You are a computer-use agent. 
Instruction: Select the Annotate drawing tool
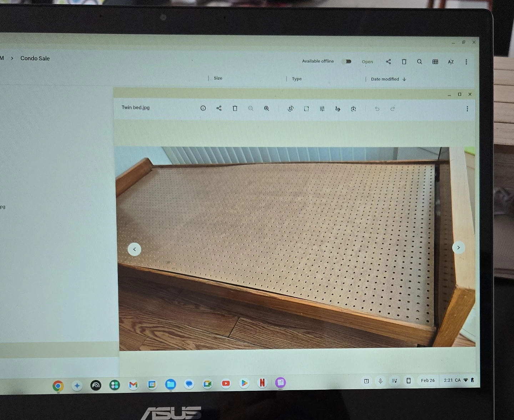[x=338, y=109]
